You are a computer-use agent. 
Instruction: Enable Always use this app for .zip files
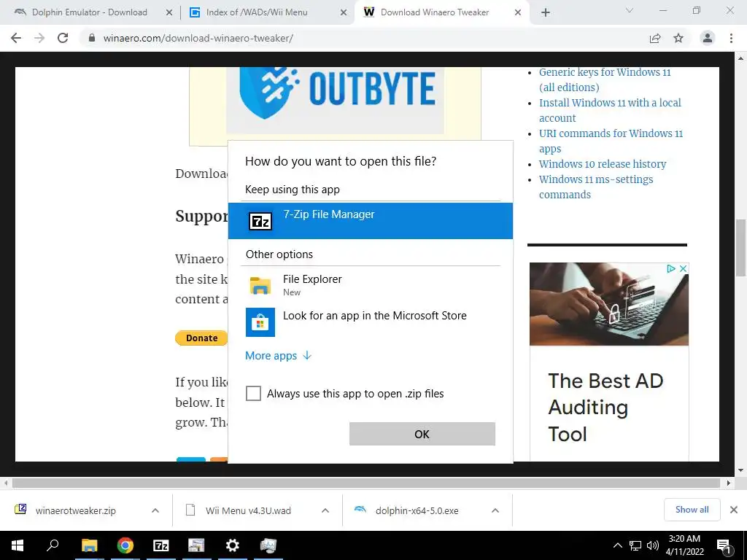coord(253,394)
